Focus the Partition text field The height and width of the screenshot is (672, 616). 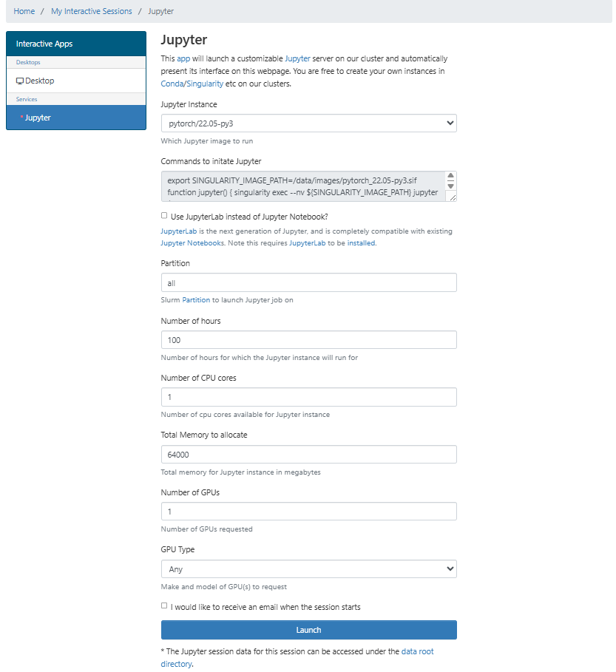pyautogui.click(x=308, y=283)
